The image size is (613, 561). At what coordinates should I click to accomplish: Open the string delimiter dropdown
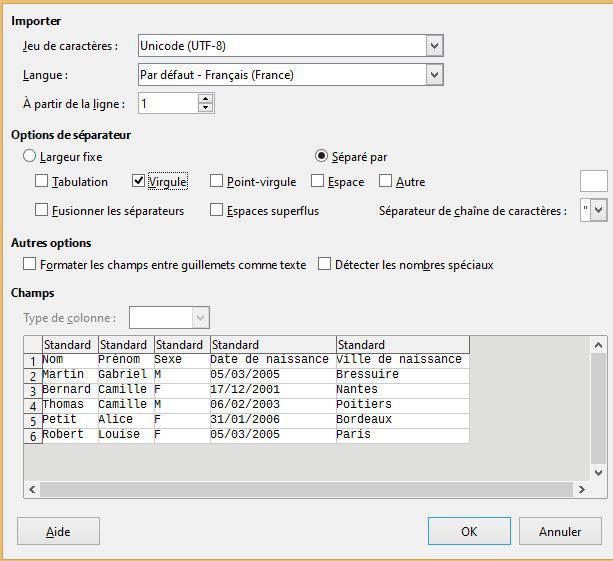599,210
